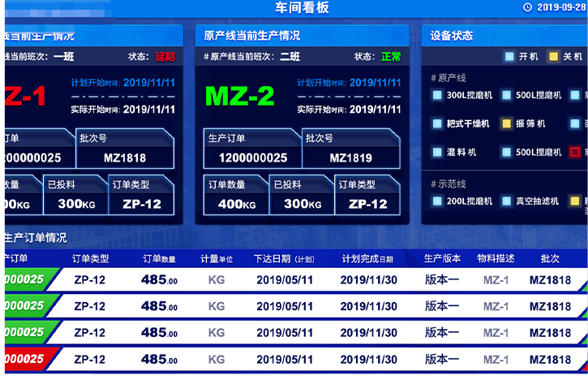Click the 真空抽滤机 status indicator

(508, 201)
